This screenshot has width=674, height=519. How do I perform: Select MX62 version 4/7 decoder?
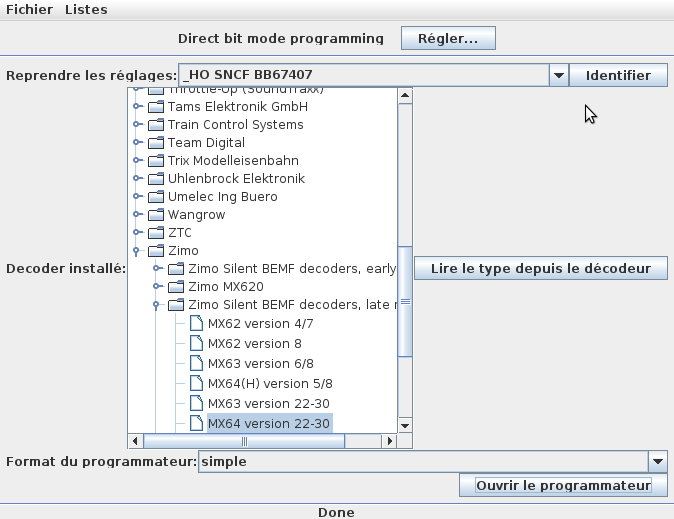260,323
